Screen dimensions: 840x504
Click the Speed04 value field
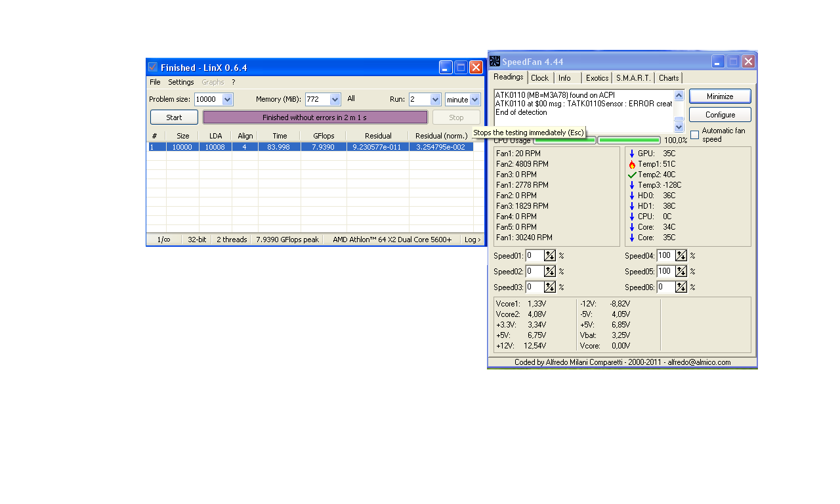[665, 255]
